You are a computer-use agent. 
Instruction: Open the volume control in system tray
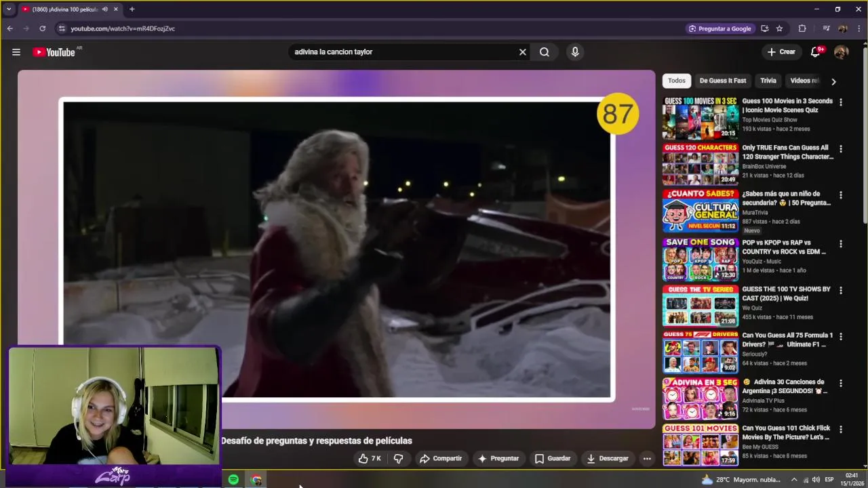[816, 480]
